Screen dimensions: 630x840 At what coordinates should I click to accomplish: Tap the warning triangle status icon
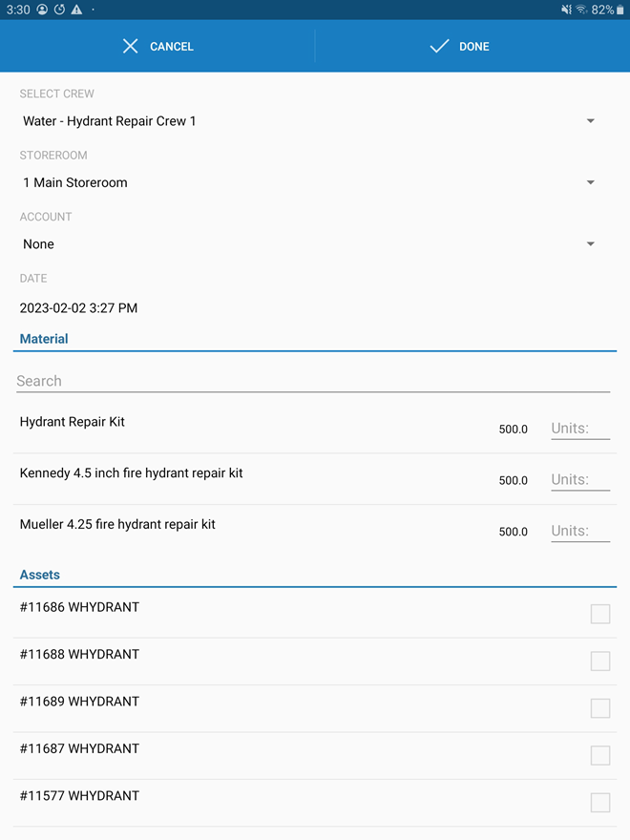(76, 10)
